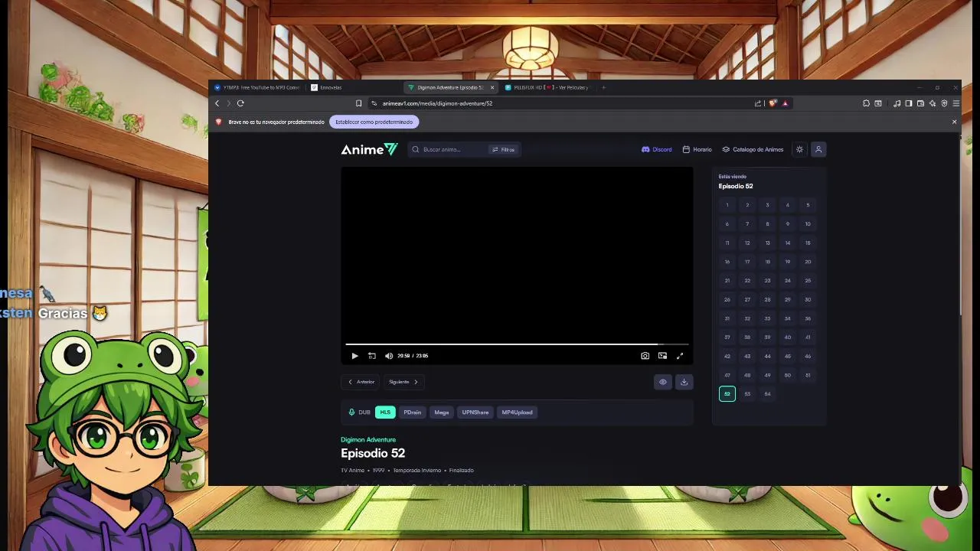
Task: Select episode 53 in the episode grid
Action: [x=747, y=394]
